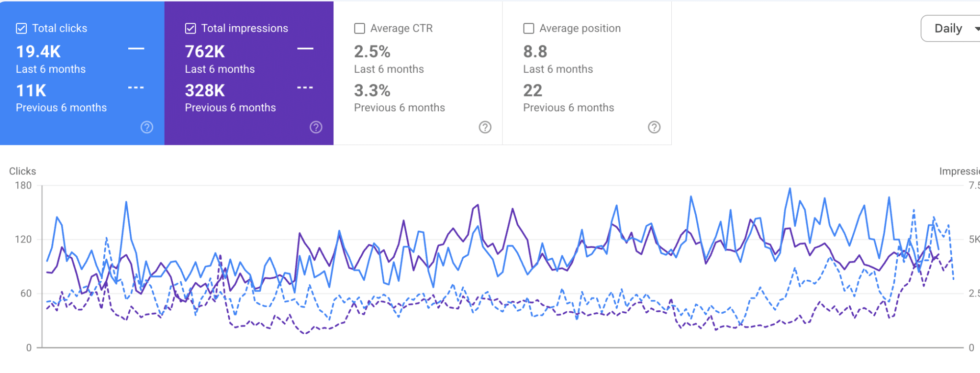Click the Daily dropdown arrow
The width and height of the screenshot is (980, 373).
[x=977, y=29]
